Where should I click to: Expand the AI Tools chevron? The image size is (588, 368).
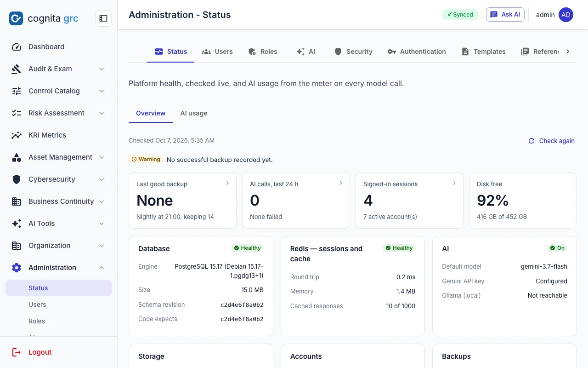pyautogui.click(x=102, y=224)
